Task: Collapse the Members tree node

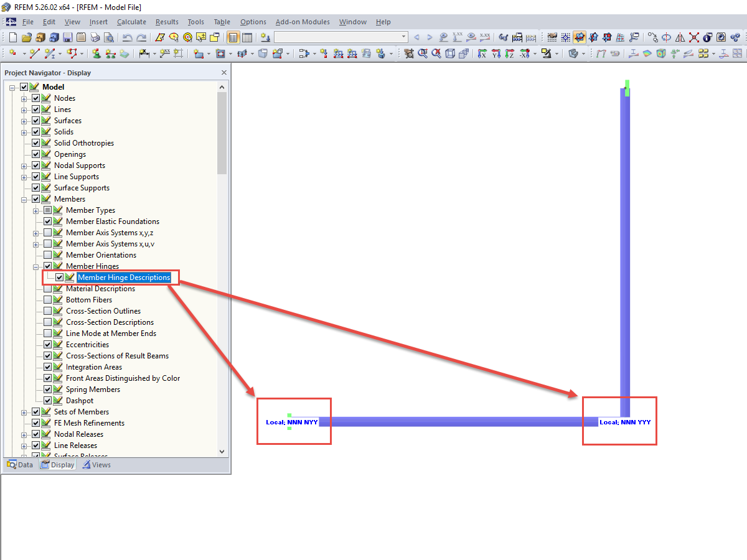Action: pos(24,199)
